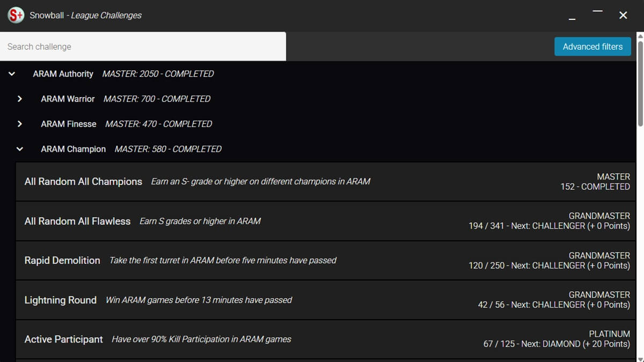Open the Rapid Demolition challenge
This screenshot has width=644, height=362.
coord(326,260)
